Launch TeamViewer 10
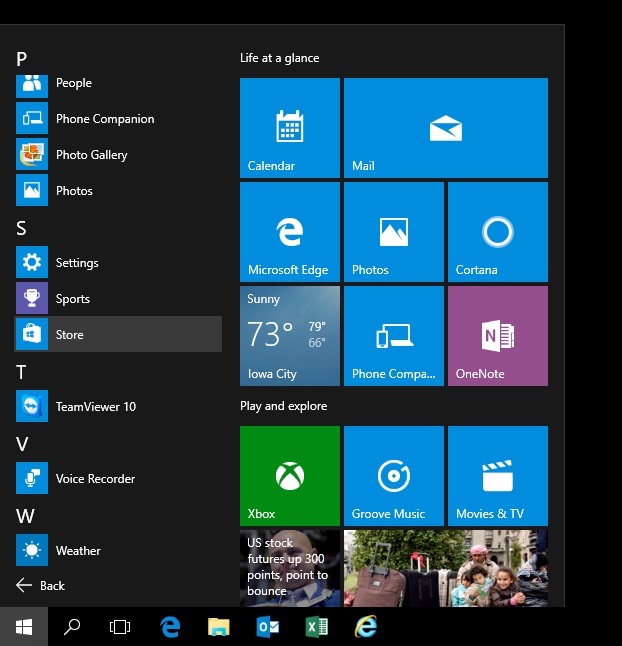The width and height of the screenshot is (622, 646). [118, 406]
